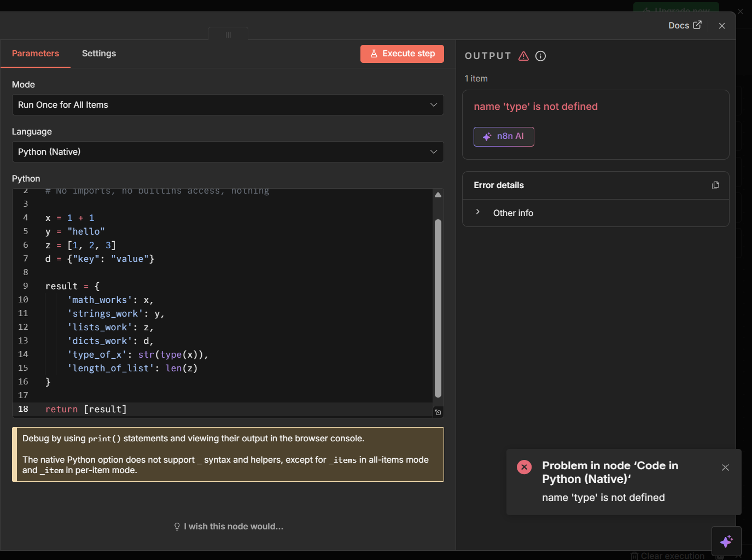Click the n8n AI button under the error
The image size is (752, 560).
504,137
